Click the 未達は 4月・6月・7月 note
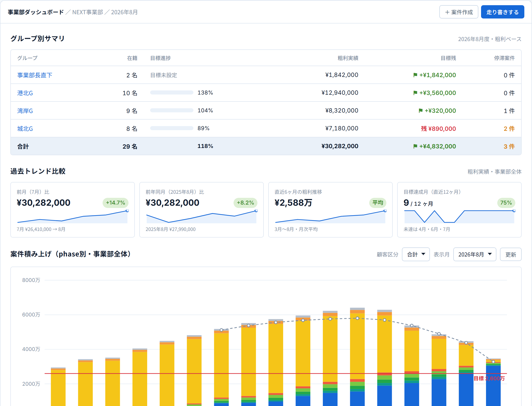The image size is (532, 406). [427, 229]
